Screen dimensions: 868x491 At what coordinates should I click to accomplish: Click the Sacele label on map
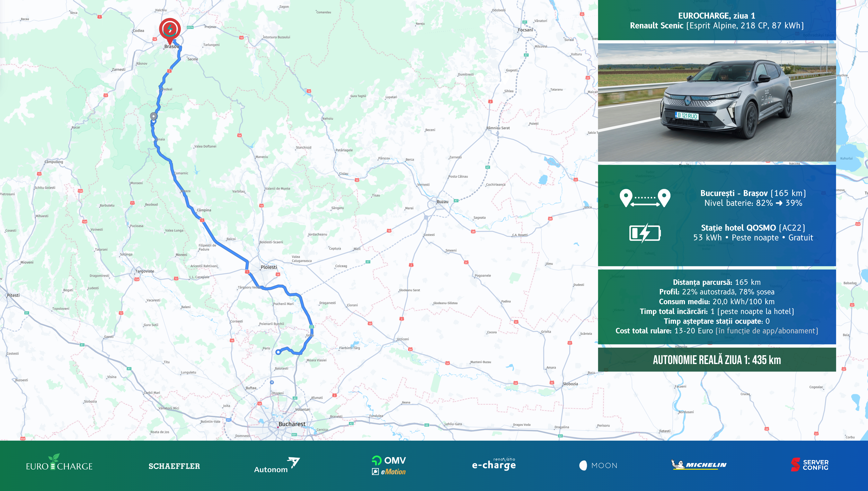193,59
